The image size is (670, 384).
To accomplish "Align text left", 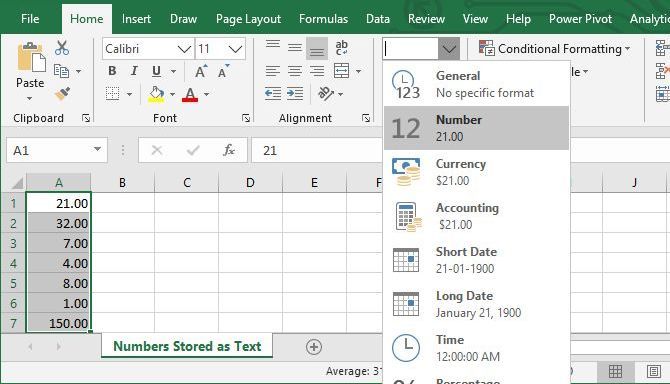I will coord(273,71).
